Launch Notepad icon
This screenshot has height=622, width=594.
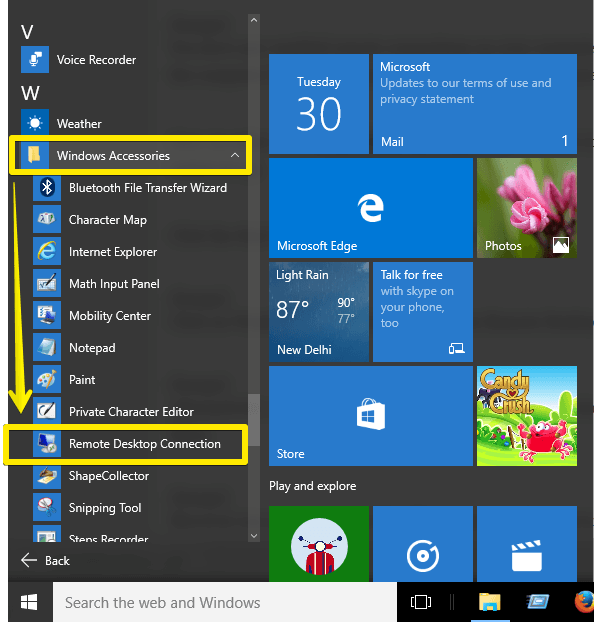(x=47, y=347)
